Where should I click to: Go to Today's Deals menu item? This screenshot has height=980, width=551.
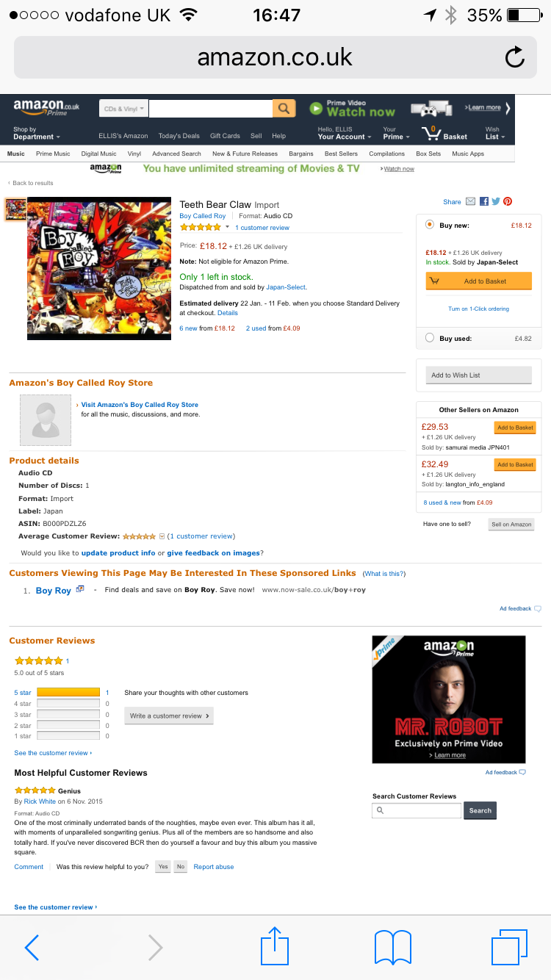[179, 136]
